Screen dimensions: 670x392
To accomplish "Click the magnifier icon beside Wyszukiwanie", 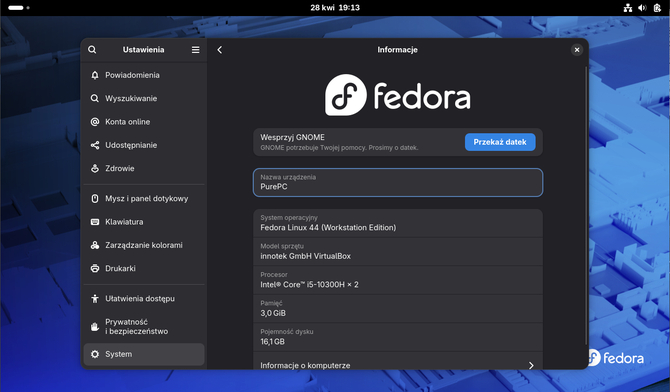I will click(95, 98).
